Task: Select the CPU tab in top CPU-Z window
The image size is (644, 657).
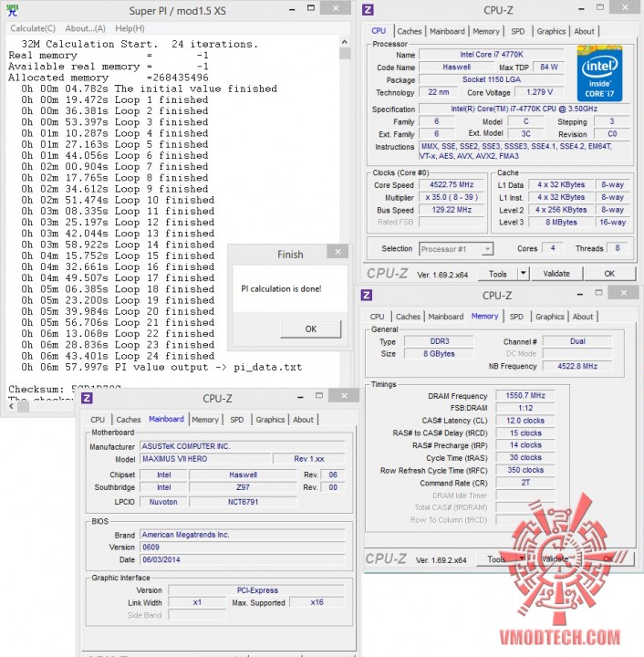Action: coord(379,31)
